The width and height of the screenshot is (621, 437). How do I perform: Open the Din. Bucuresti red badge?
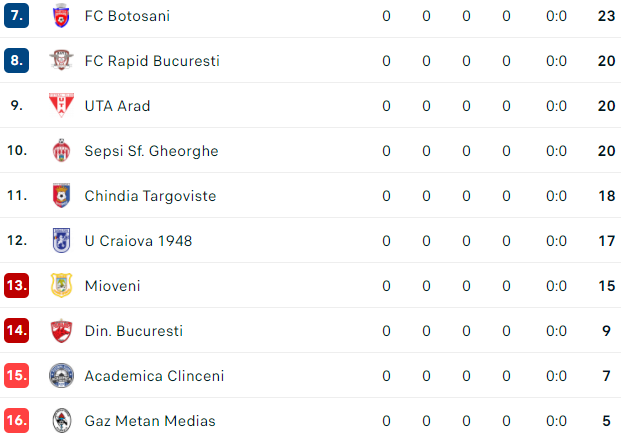(61, 330)
